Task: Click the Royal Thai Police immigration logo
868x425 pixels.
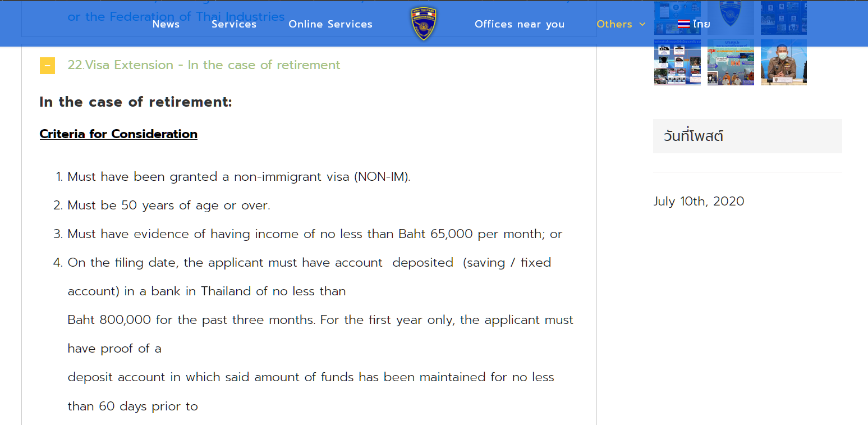Action: (424, 24)
